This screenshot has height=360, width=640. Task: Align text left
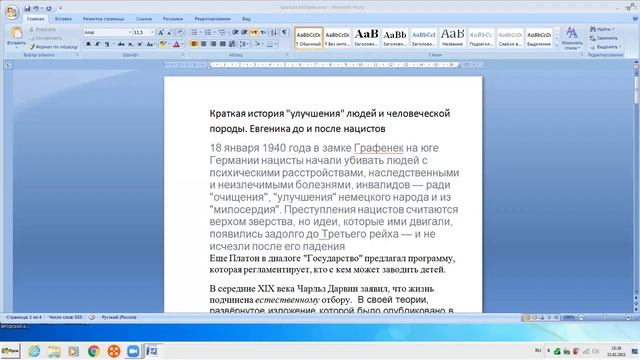pyautogui.click(x=193, y=44)
